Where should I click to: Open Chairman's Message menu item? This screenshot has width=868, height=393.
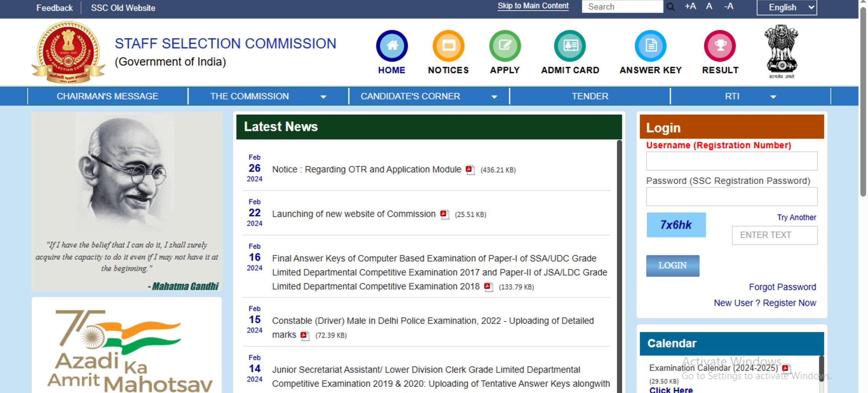[107, 96]
